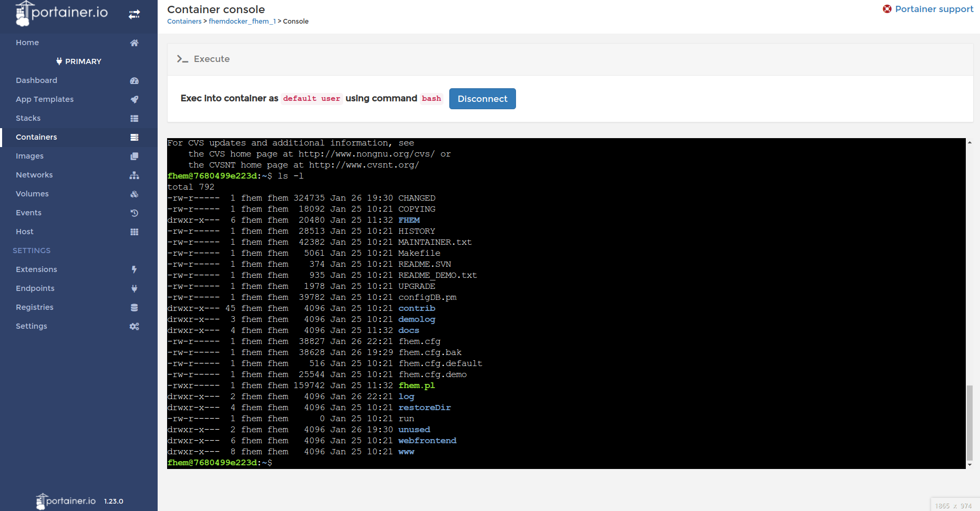Viewport: 980px width, 511px height.
Task: Click the 'bash' command label
Action: pos(431,99)
